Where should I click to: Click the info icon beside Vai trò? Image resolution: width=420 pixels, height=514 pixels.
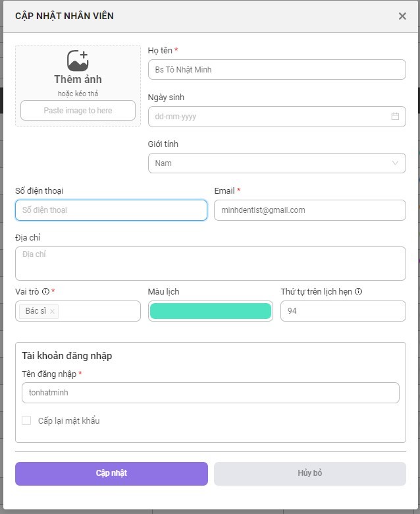46,291
